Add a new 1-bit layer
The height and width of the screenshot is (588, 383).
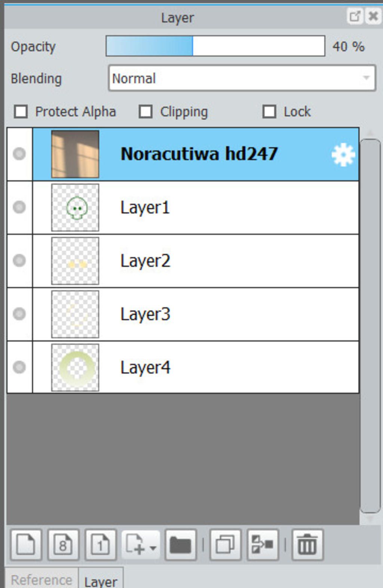[101, 545]
